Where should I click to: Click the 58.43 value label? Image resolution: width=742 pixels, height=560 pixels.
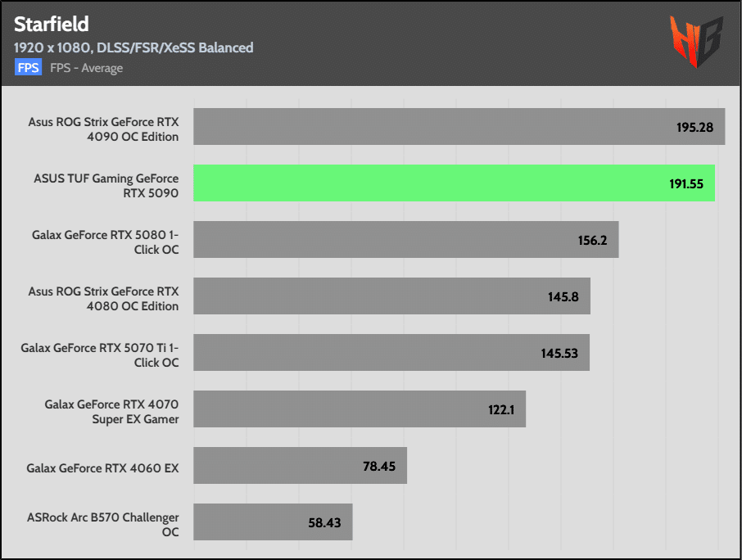click(x=324, y=522)
